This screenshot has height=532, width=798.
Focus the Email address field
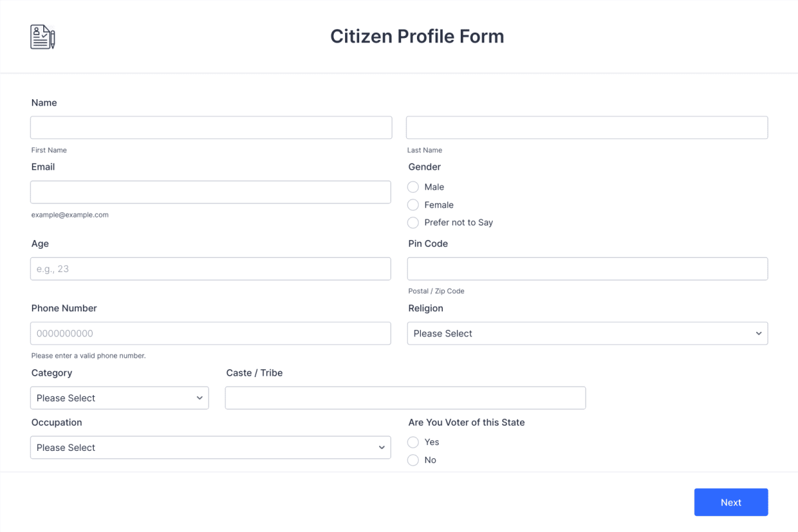tap(211, 192)
